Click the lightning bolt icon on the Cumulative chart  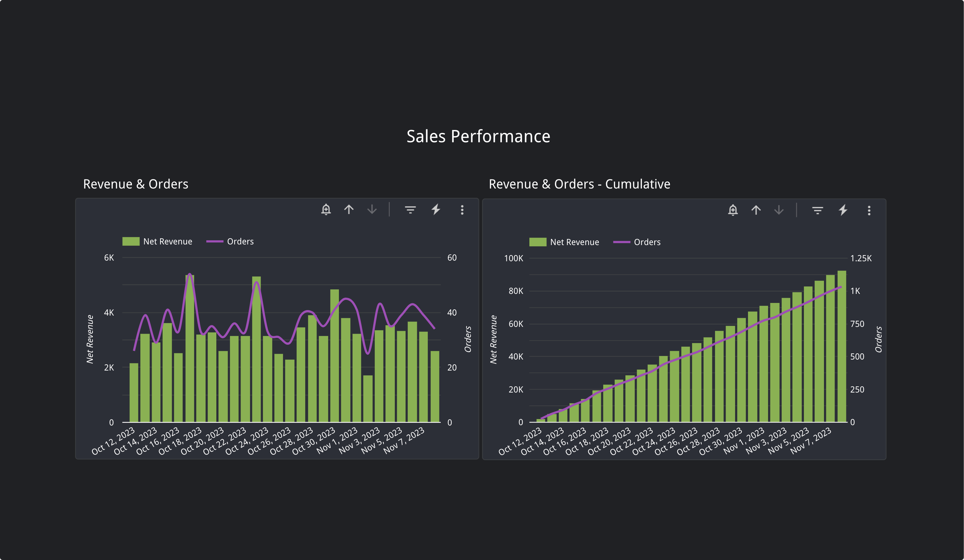click(843, 210)
